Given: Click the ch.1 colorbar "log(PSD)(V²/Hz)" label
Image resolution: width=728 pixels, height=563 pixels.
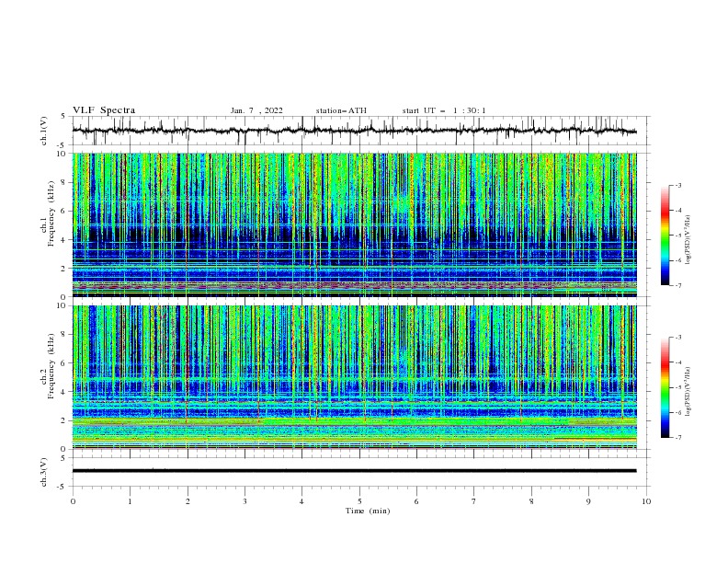Looking at the screenshot, I should (x=688, y=240).
